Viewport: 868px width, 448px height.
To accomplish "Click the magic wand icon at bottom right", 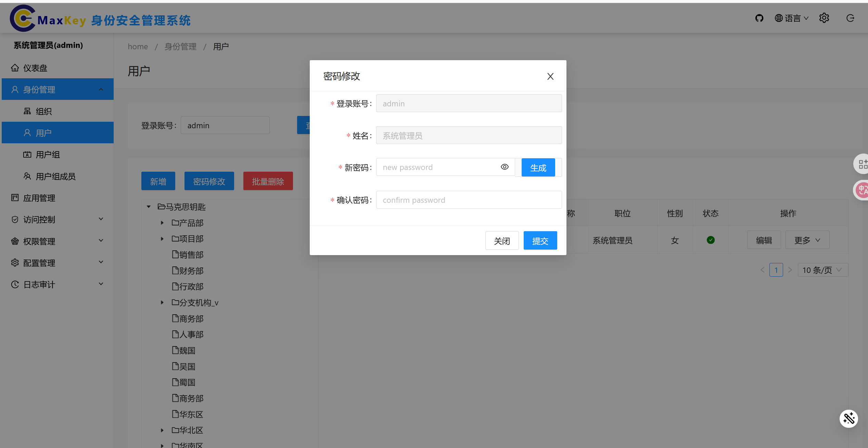I will pos(848,419).
